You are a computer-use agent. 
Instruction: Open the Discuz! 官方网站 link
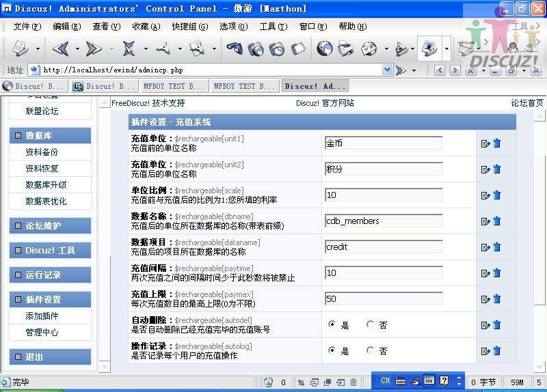(325, 103)
